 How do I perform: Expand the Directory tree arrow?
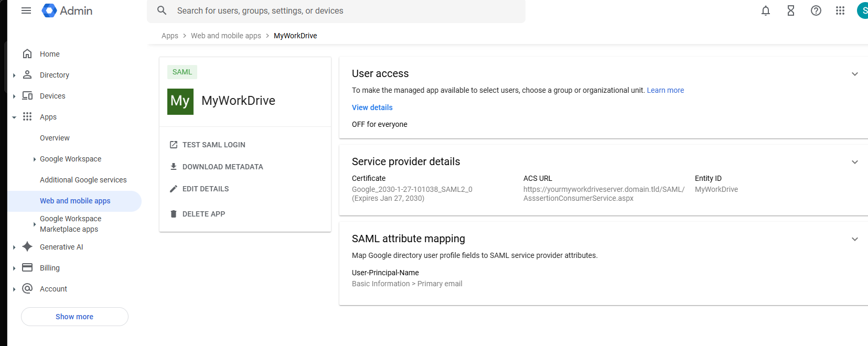(14, 75)
